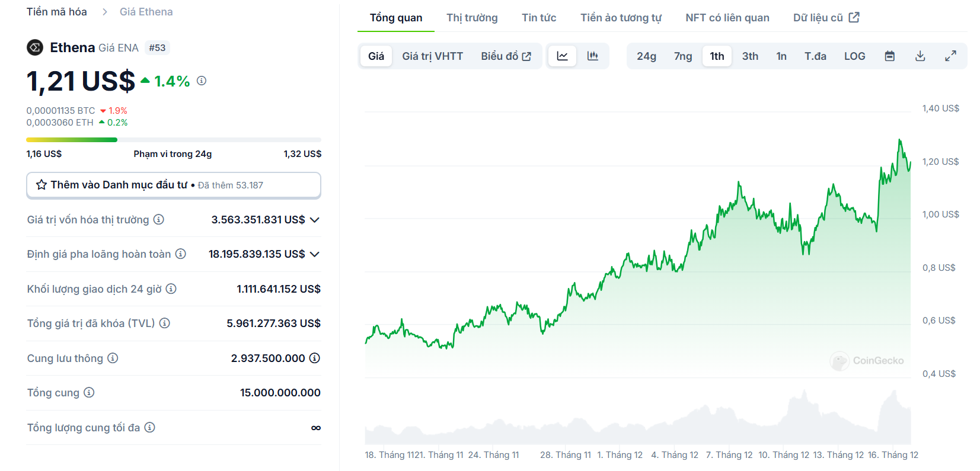Open the NFT có liên quan tab
980x471 pixels.
point(727,18)
